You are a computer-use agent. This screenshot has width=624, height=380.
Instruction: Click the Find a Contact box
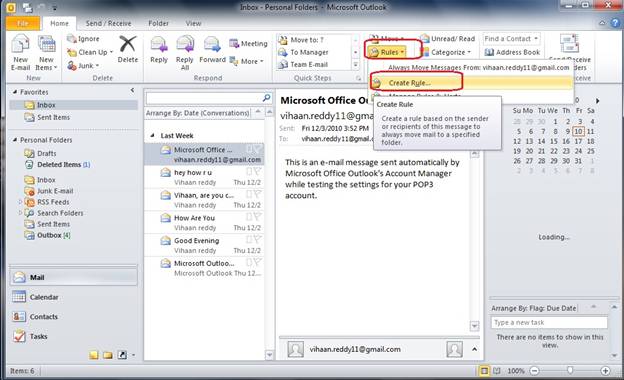pos(511,39)
